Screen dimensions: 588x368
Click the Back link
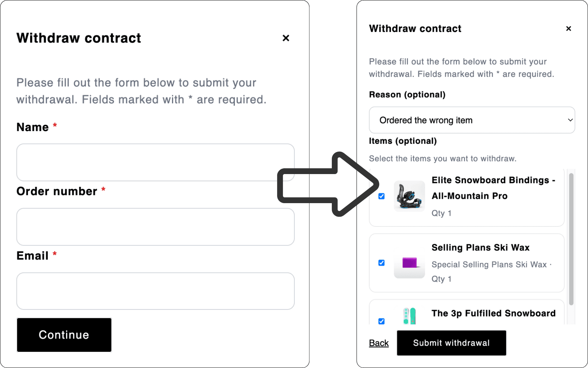(x=379, y=343)
